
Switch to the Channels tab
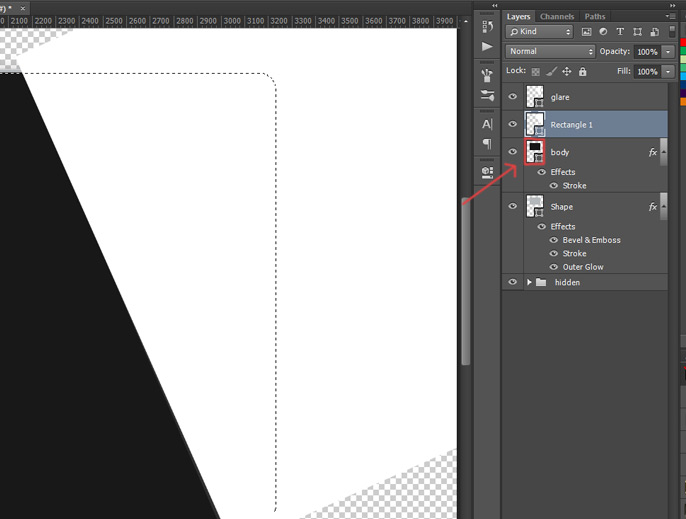tap(557, 17)
